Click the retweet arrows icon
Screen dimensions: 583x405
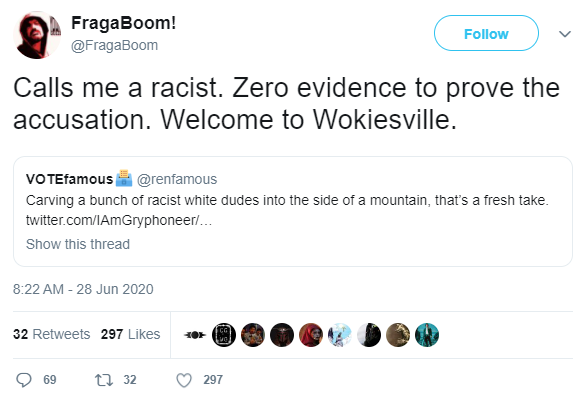pos(104,380)
